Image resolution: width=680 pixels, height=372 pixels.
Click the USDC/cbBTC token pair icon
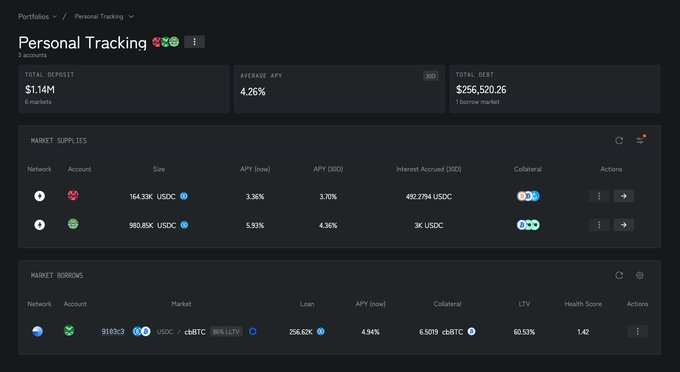(141, 332)
